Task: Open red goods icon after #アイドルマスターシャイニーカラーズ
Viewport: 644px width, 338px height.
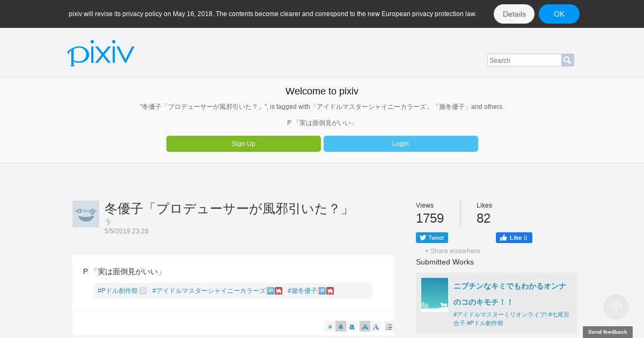Action: point(279,291)
